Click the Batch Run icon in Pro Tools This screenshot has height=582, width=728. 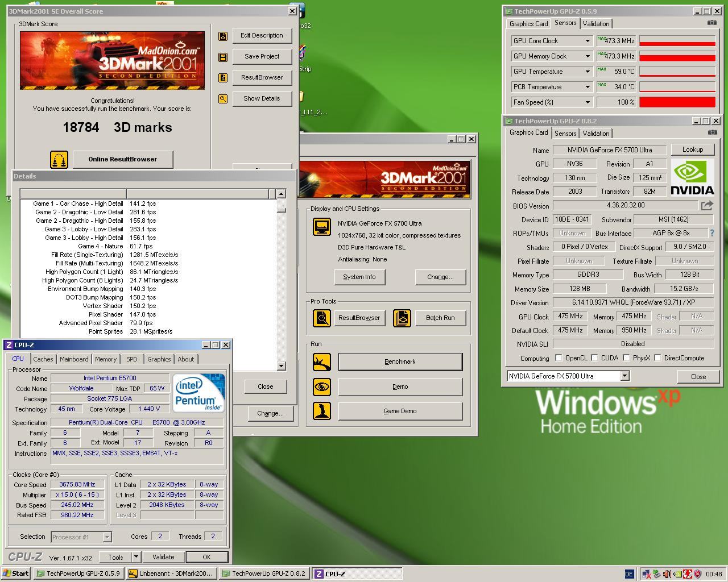pyautogui.click(x=402, y=318)
